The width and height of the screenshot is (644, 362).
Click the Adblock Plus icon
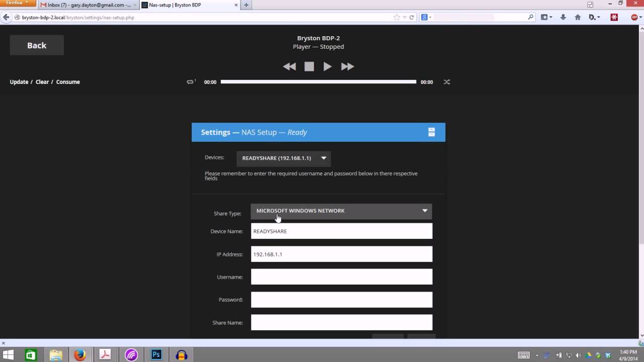[635, 17]
